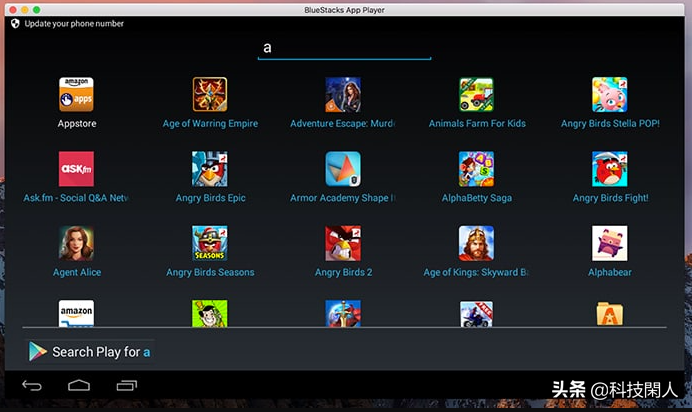
Task: Click 'Age of Warring Empire' label
Action: [x=210, y=124]
